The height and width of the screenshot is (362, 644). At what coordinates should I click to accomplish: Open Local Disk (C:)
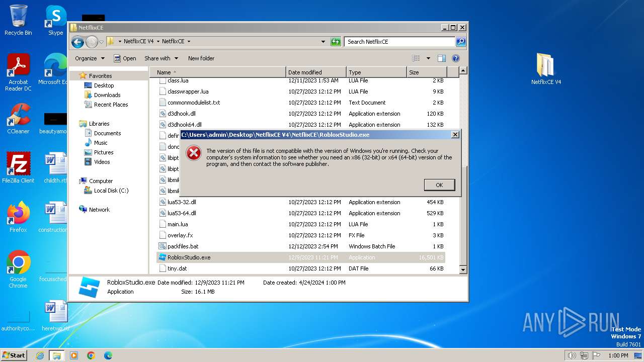111,191
